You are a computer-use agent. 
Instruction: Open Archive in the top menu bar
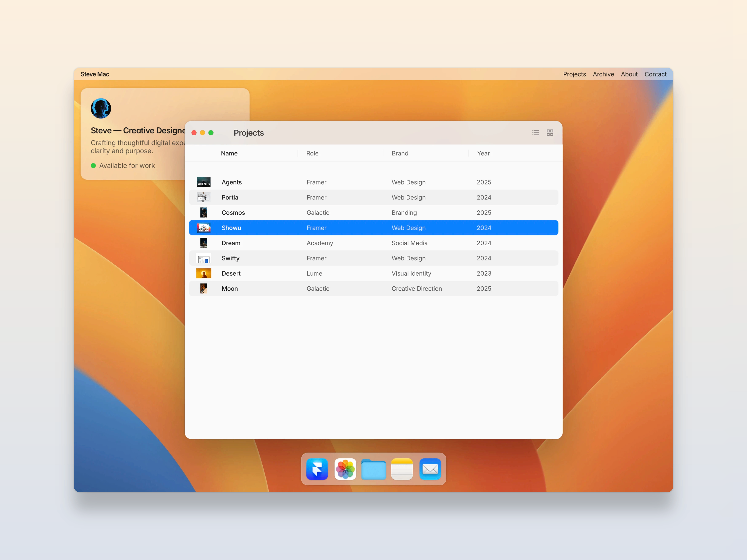pos(603,74)
